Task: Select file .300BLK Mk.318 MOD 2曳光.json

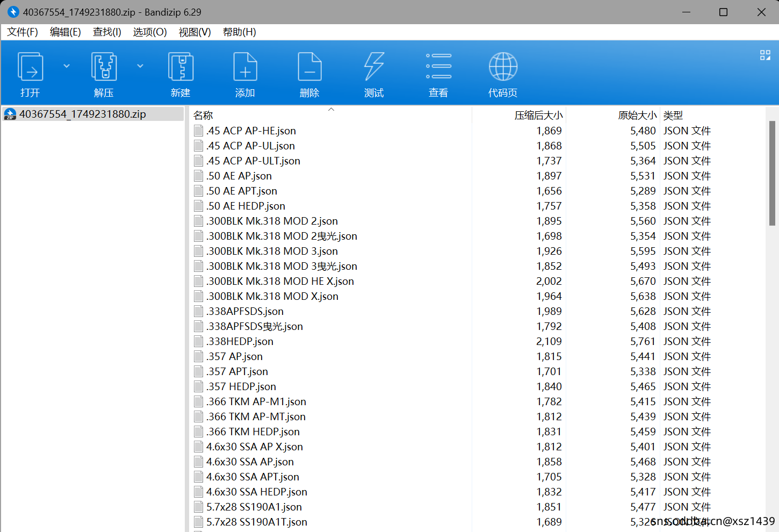Action: click(282, 236)
